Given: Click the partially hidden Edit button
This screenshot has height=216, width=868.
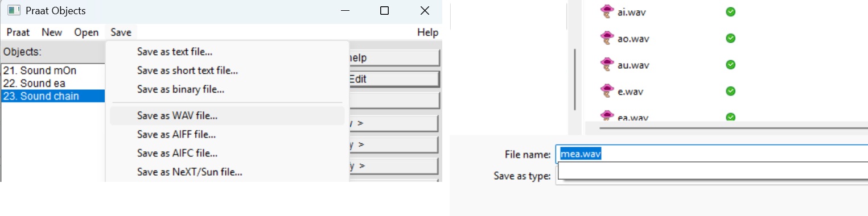Looking at the screenshot, I should pyautogui.click(x=394, y=79).
